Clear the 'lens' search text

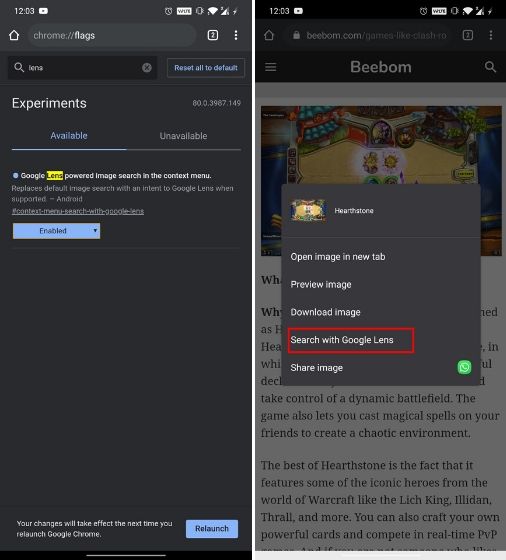(147, 68)
